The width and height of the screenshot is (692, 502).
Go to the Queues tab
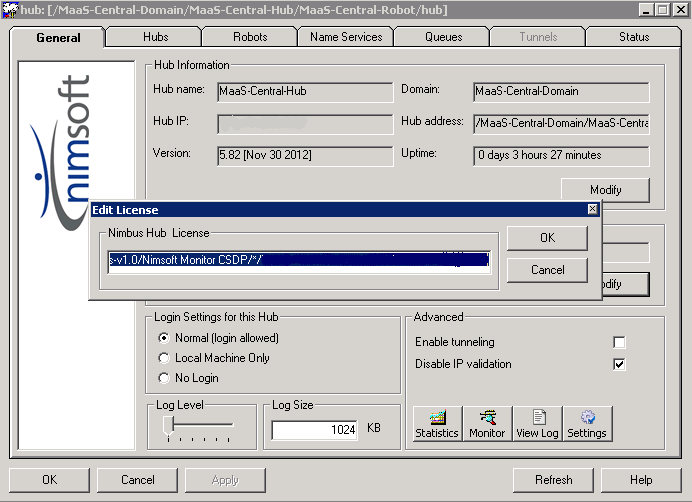(443, 37)
